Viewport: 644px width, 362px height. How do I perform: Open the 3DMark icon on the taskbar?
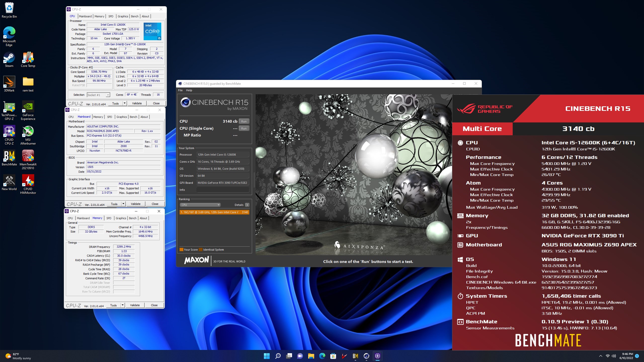(344, 356)
